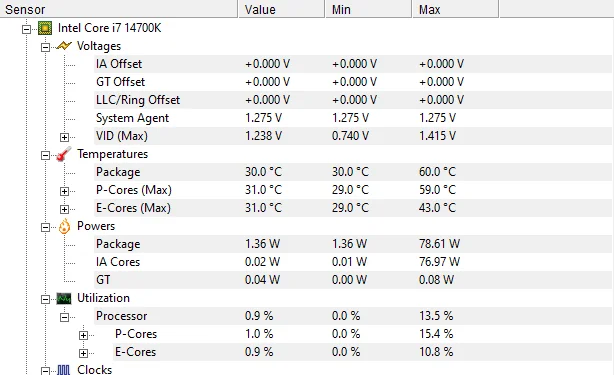Select the Temperatures tree label
This screenshot has height=375, width=614.
click(x=112, y=154)
